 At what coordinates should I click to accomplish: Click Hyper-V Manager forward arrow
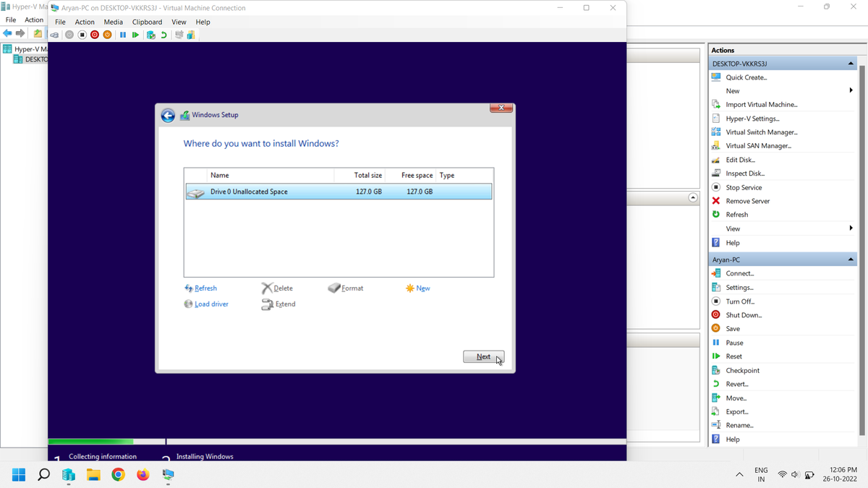(20, 33)
